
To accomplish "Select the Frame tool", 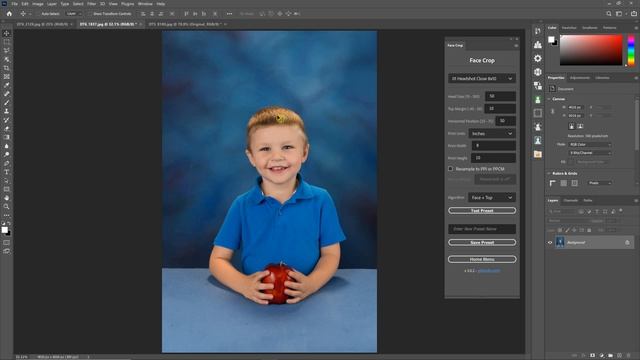I will [7, 76].
